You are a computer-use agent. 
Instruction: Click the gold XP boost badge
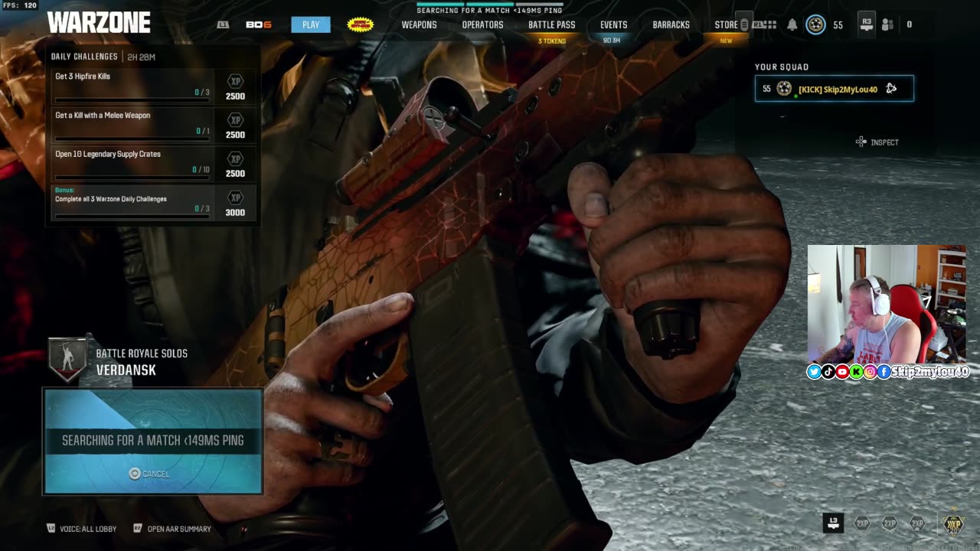tap(952, 523)
